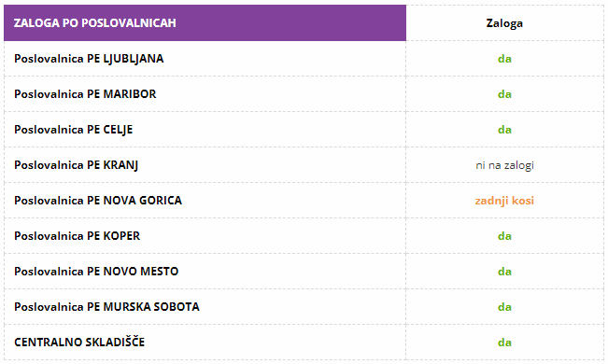Click the 'da' stock status for Ljubljana

504,59
